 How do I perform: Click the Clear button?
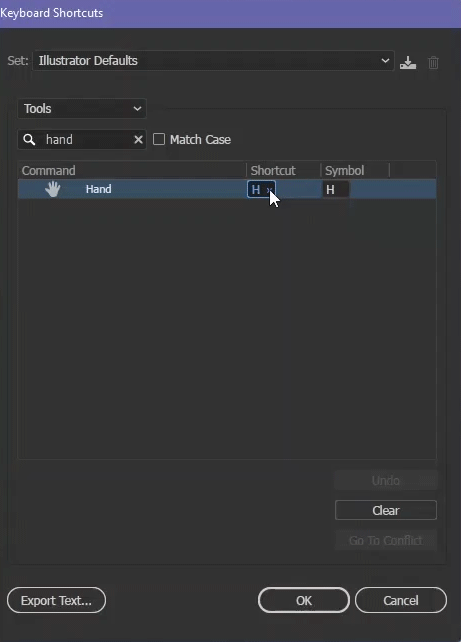[x=386, y=510]
